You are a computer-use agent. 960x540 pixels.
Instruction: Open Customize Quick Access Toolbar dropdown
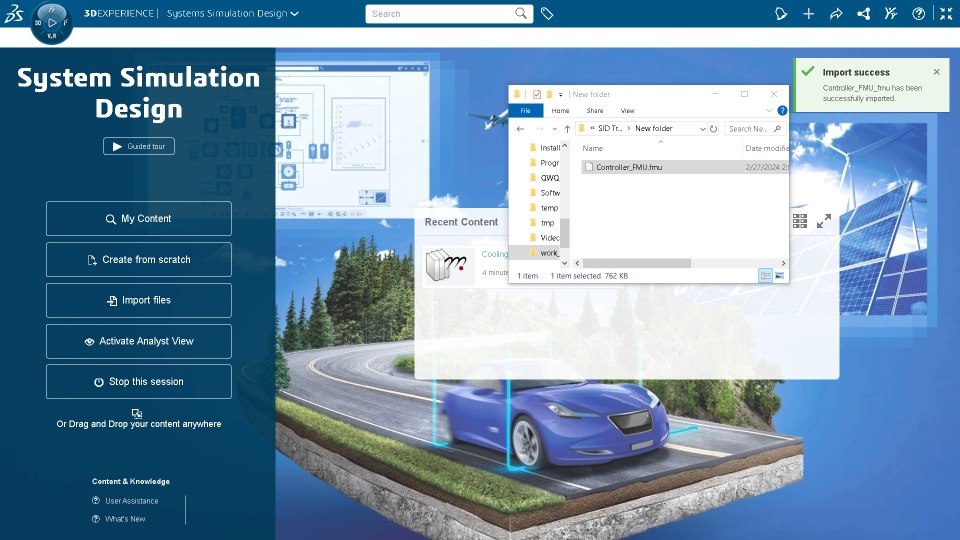(560, 94)
